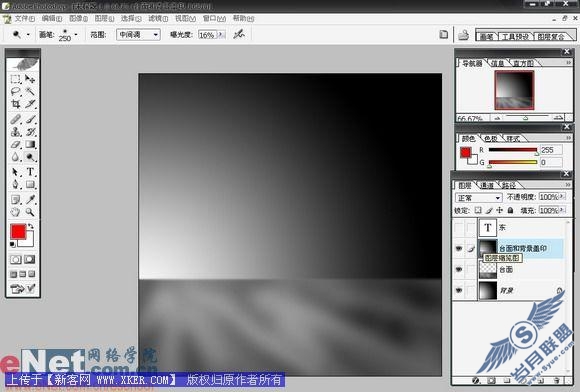The height and width of the screenshot is (392, 580).
Task: Select the Hand tool
Action: point(16,212)
